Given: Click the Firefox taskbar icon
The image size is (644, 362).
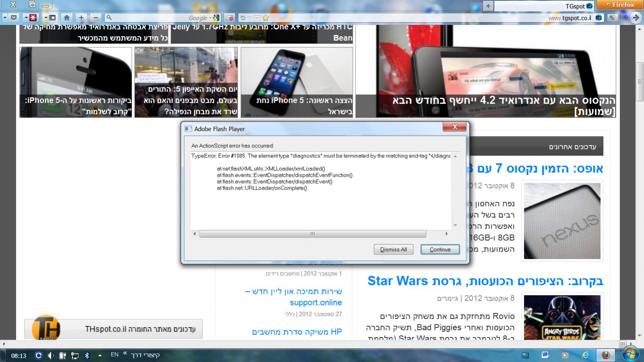Looking at the screenshot, I should [605, 355].
